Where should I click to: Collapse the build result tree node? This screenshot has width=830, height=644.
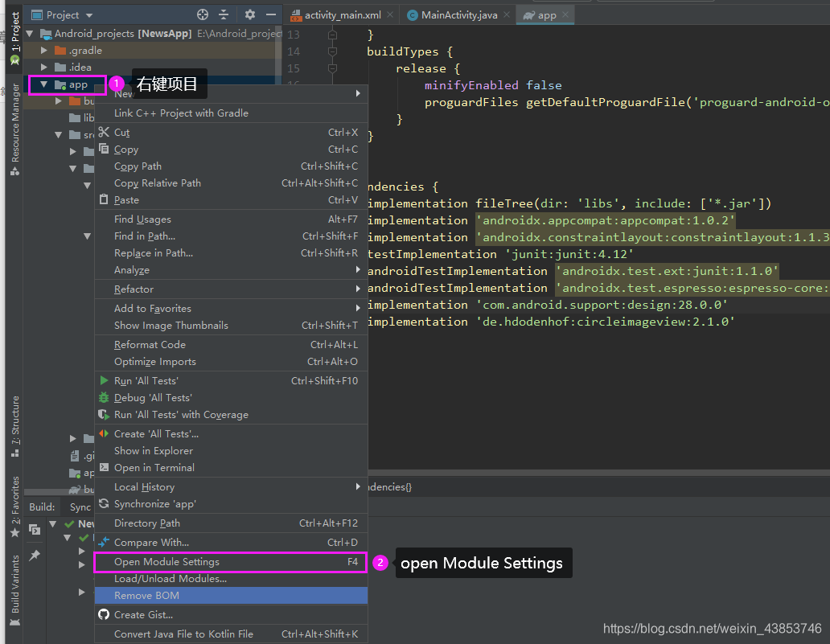pyautogui.click(x=53, y=524)
